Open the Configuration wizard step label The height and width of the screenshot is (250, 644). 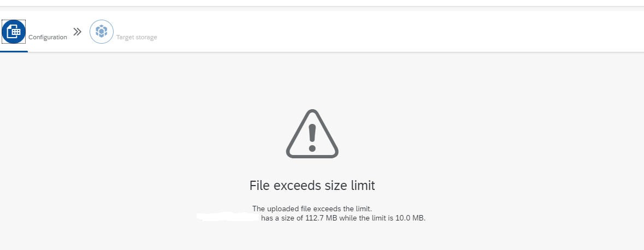click(48, 37)
